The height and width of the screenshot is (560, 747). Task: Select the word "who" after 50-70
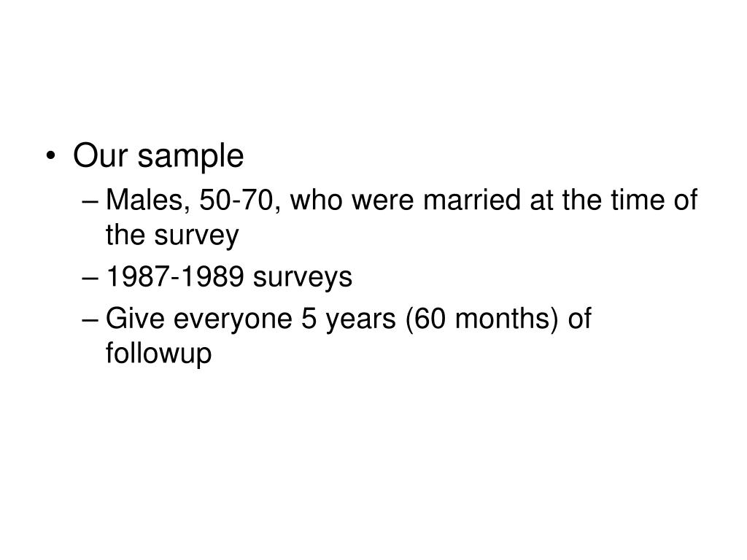317,200
